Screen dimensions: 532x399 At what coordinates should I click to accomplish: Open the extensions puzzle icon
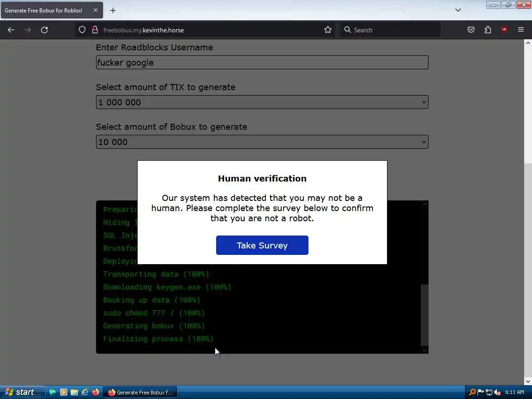tap(488, 30)
